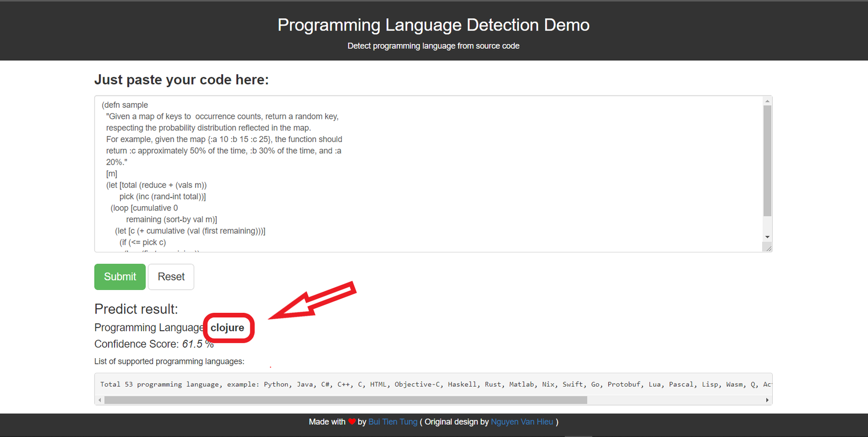Click the "(loop [cumulative 0" code line
This screenshot has height=437, width=868.
(144, 208)
